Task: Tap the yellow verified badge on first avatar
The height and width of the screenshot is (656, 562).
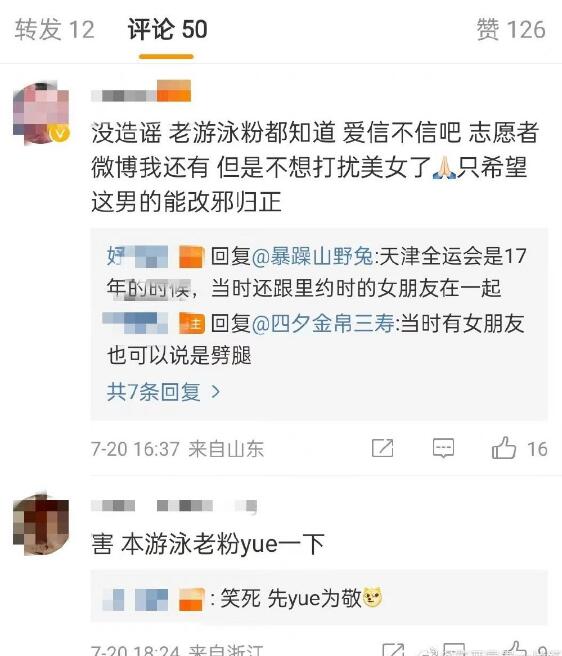Action: tap(59, 133)
